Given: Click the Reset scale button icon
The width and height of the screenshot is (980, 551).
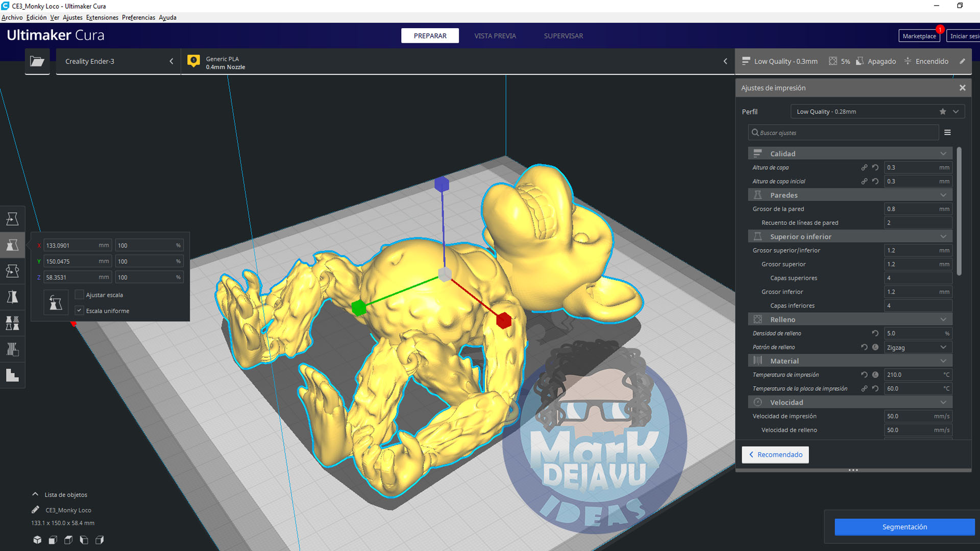Looking at the screenshot, I should [56, 303].
